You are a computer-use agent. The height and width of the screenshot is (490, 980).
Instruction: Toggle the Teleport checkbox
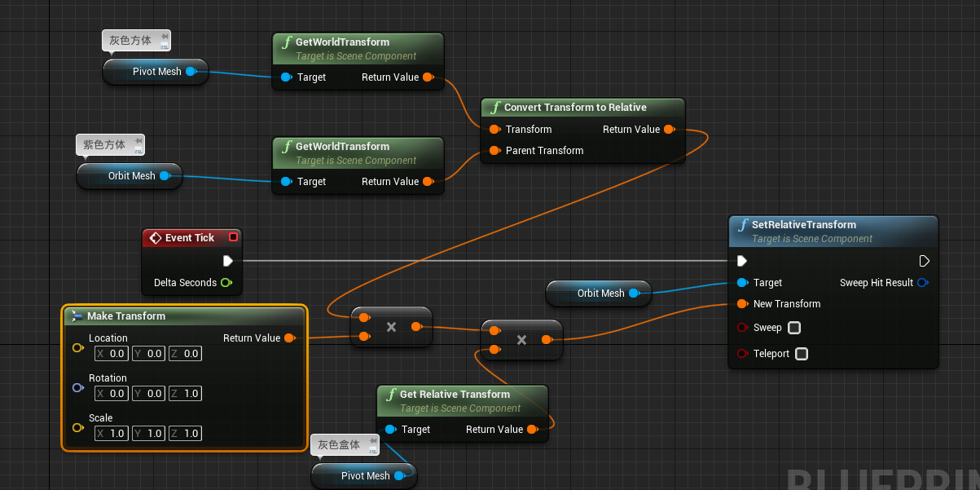point(801,353)
